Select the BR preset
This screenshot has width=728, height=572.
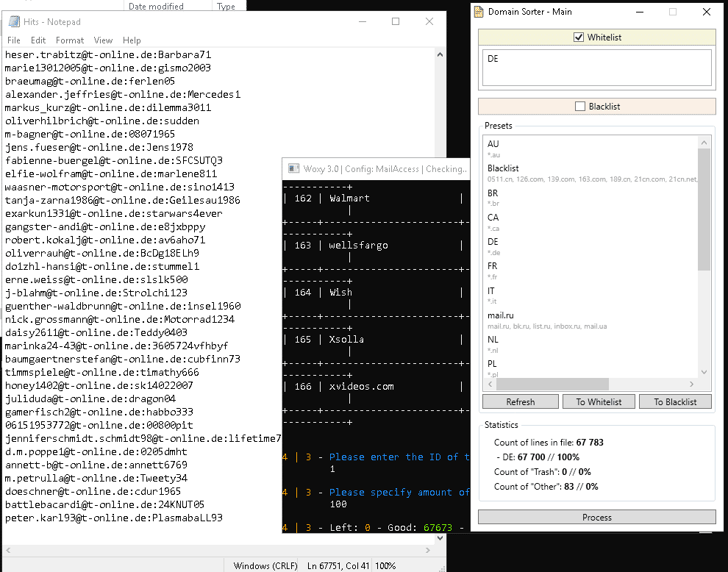[590, 197]
